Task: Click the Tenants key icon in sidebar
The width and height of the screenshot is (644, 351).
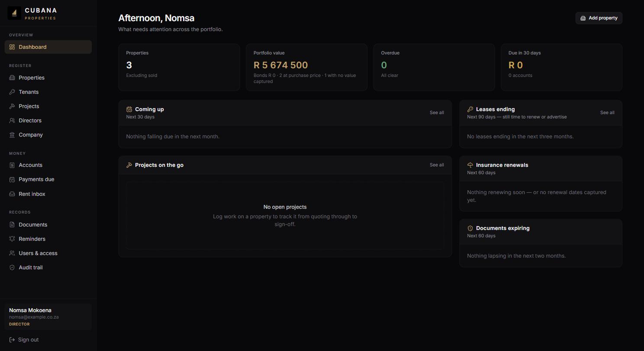Action: click(12, 92)
